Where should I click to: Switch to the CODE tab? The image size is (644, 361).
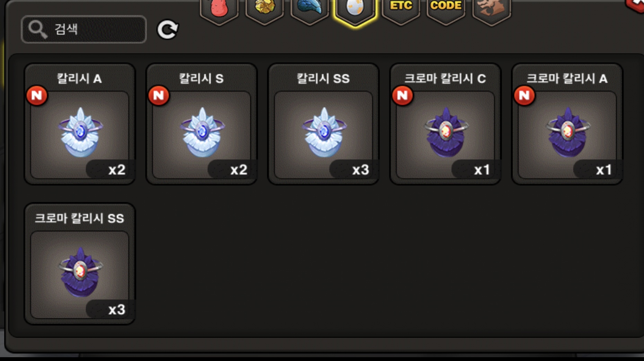coord(446,11)
